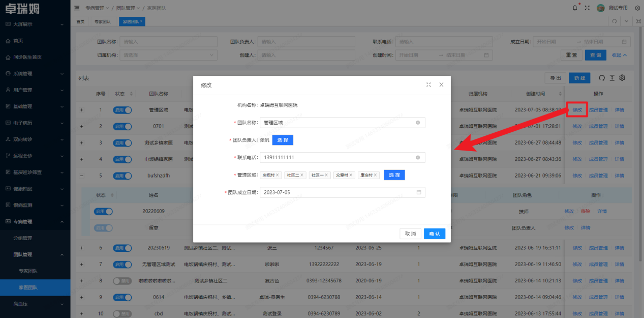This screenshot has width=644, height=318.
Task: Open global settings gear in top-right corner
Action: pyautogui.click(x=637, y=8)
